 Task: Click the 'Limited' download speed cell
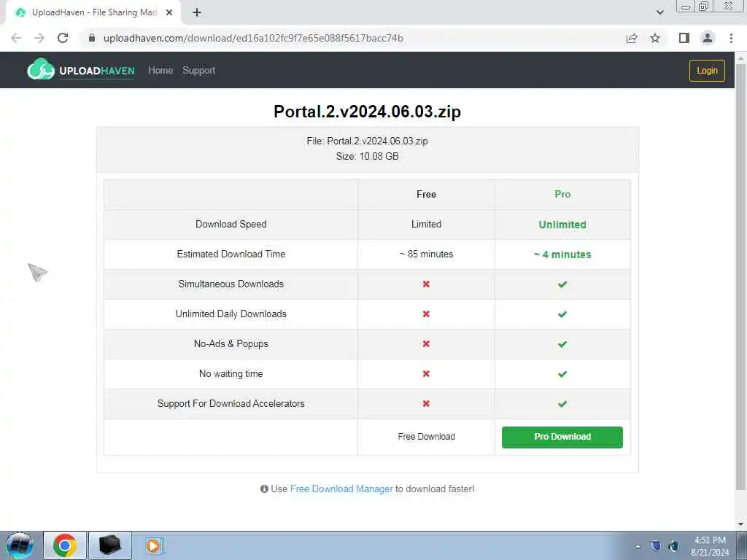[x=426, y=225]
